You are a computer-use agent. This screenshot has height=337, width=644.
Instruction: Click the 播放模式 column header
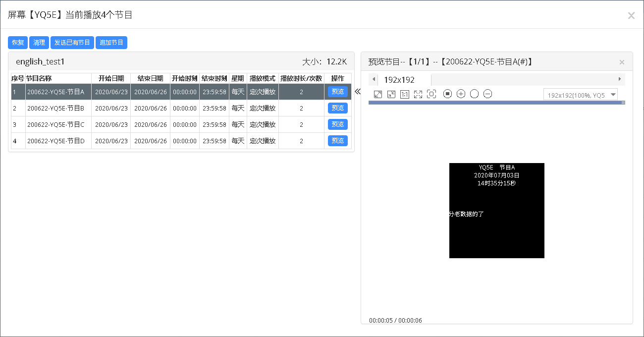tap(263, 78)
